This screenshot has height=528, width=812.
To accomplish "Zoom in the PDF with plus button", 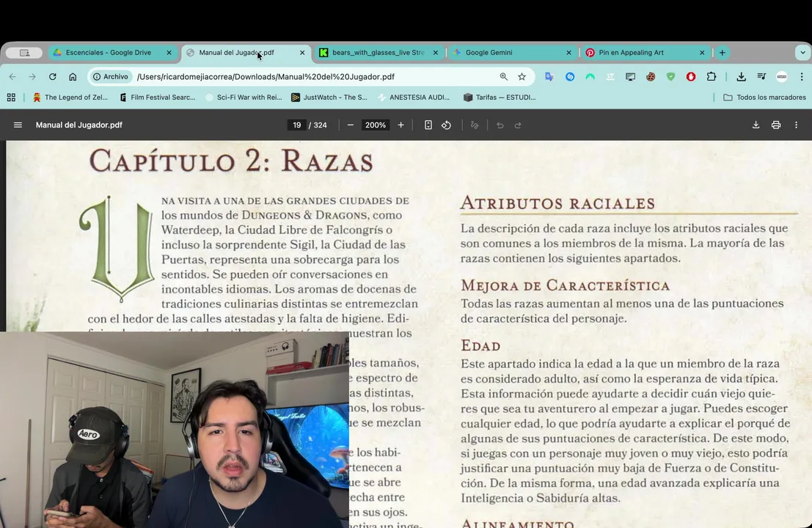I will (400, 125).
